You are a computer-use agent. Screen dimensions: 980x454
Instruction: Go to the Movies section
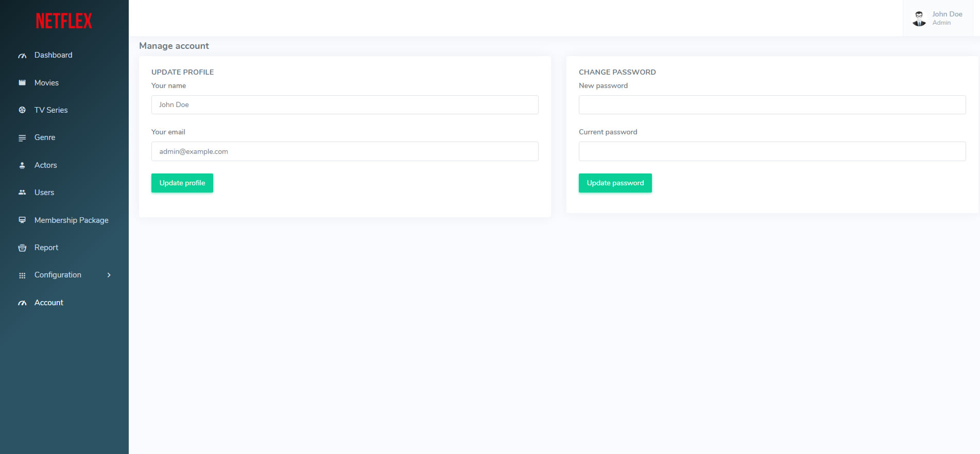coord(64,83)
